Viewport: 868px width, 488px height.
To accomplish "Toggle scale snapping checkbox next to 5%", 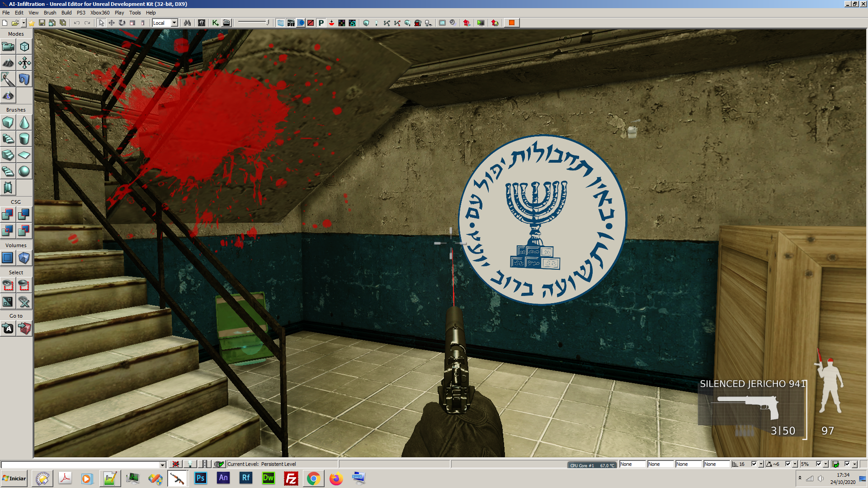I will coord(819,464).
